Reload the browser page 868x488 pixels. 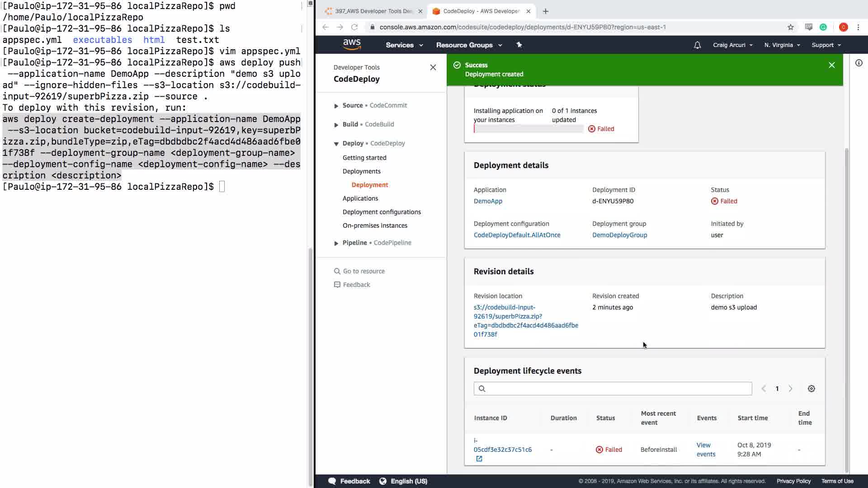[354, 27]
